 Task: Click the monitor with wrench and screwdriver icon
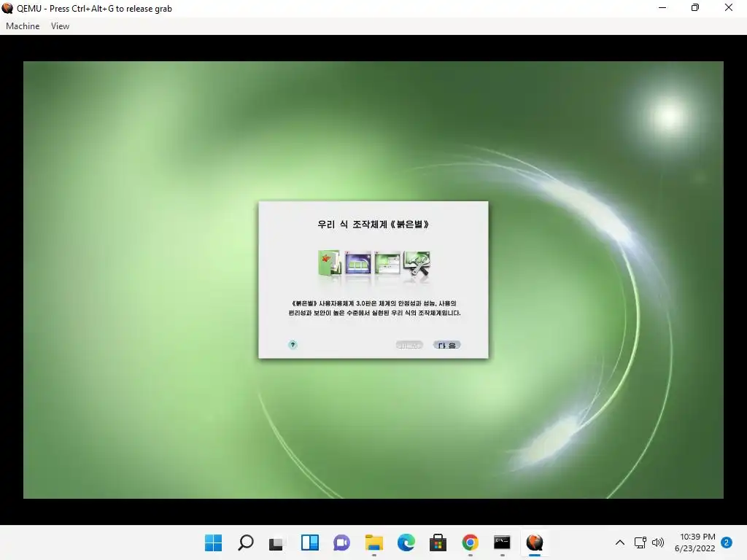(x=417, y=263)
